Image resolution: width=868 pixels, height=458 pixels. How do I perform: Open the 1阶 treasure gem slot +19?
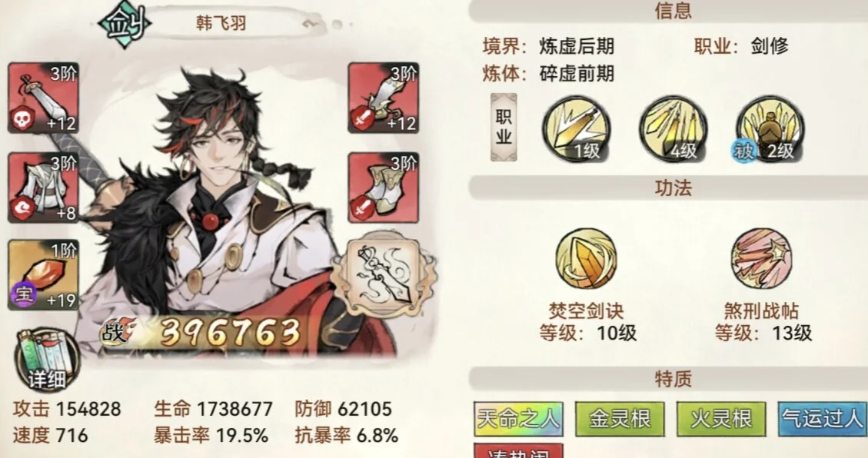coord(43,275)
